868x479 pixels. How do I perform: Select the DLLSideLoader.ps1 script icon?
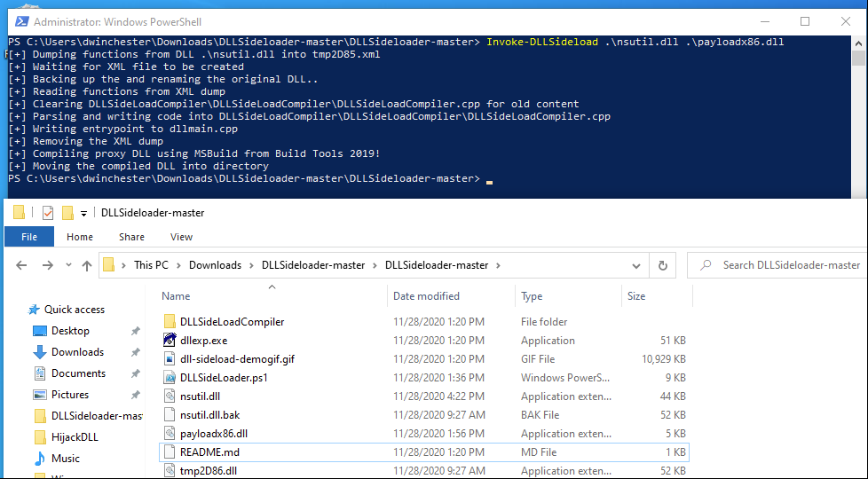[170, 378]
